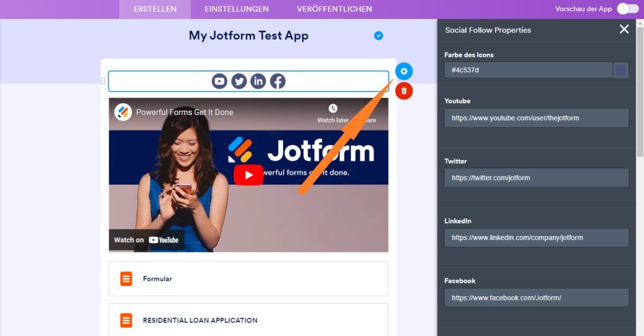The height and width of the screenshot is (336, 644).
Task: Open widget settings gear icon
Action: click(x=404, y=71)
